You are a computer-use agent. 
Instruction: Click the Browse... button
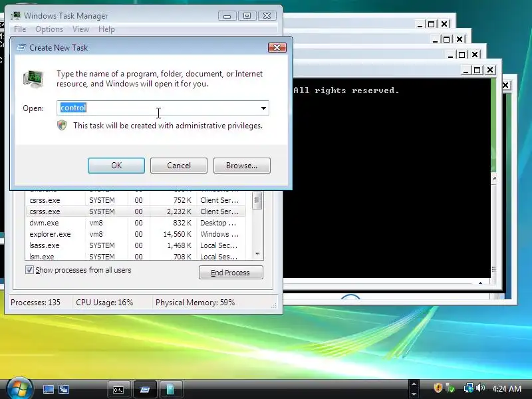point(241,165)
